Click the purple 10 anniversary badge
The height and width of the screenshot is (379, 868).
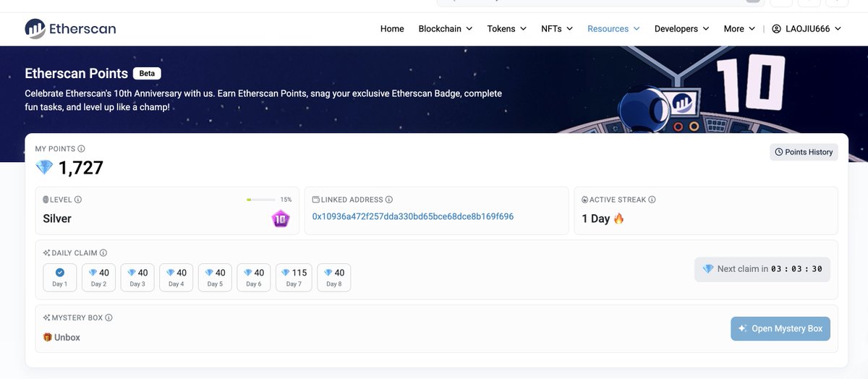[281, 218]
